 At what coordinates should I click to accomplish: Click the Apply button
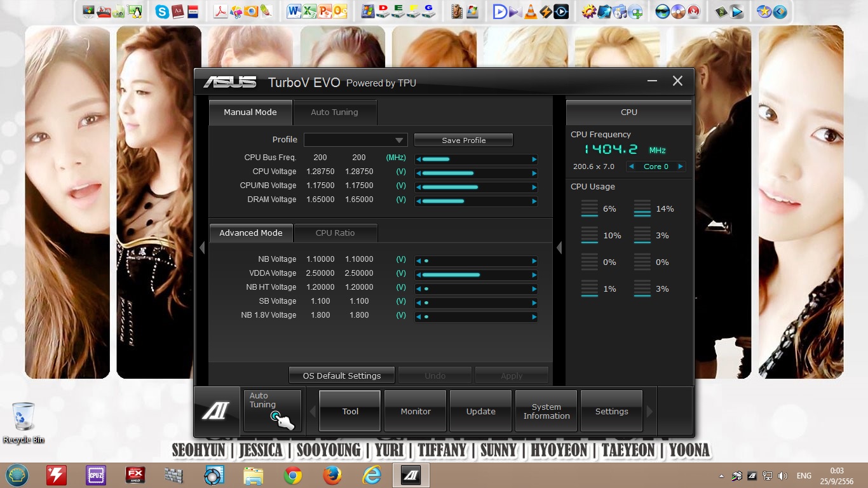click(512, 376)
